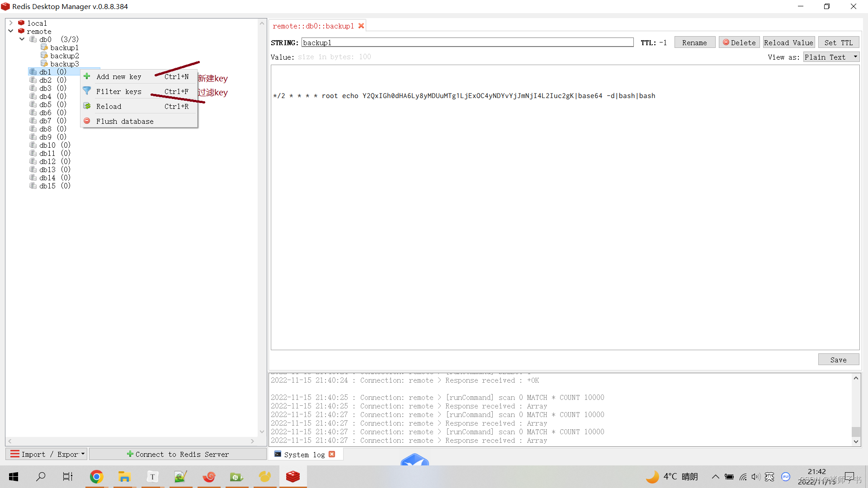Click the filter funnel icon
Screen dimensions: 868x488
tap(87, 91)
